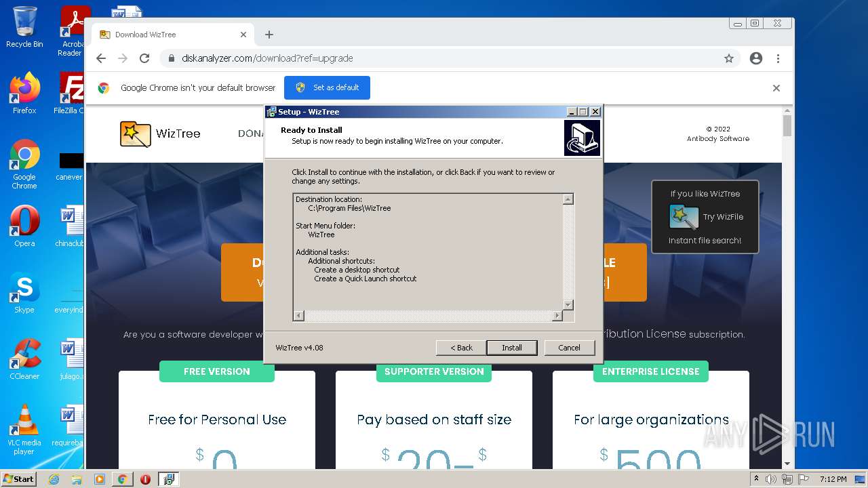Click the Windows Start button
The height and width of the screenshot is (488, 868).
click(x=19, y=479)
